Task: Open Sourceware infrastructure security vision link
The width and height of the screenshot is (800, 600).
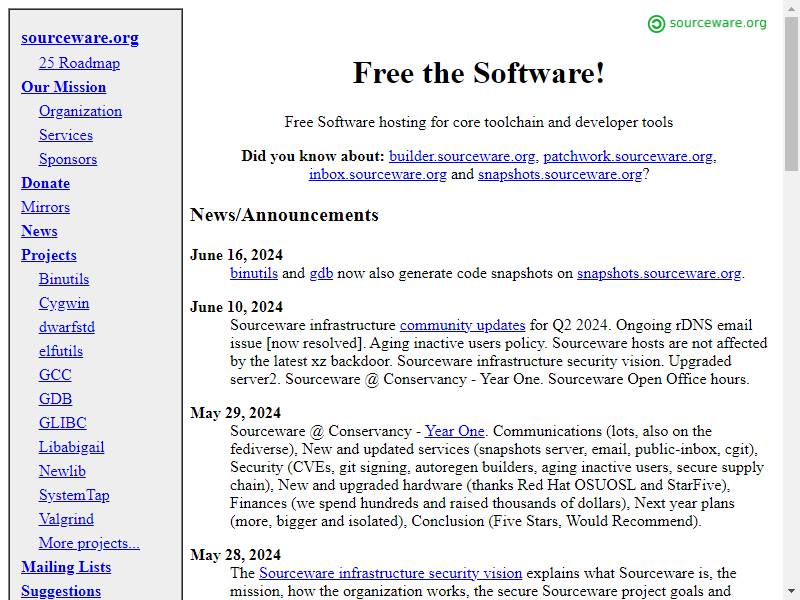Action: pos(390,572)
